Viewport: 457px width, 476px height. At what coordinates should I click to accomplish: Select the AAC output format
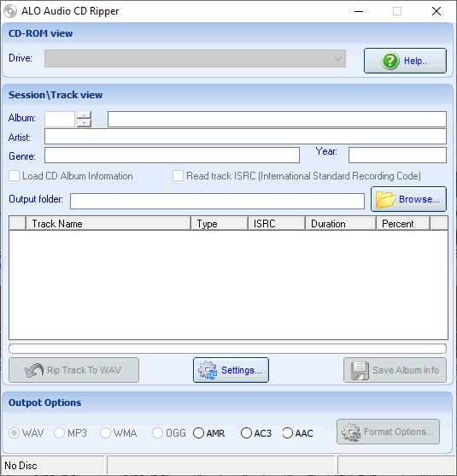point(287,433)
